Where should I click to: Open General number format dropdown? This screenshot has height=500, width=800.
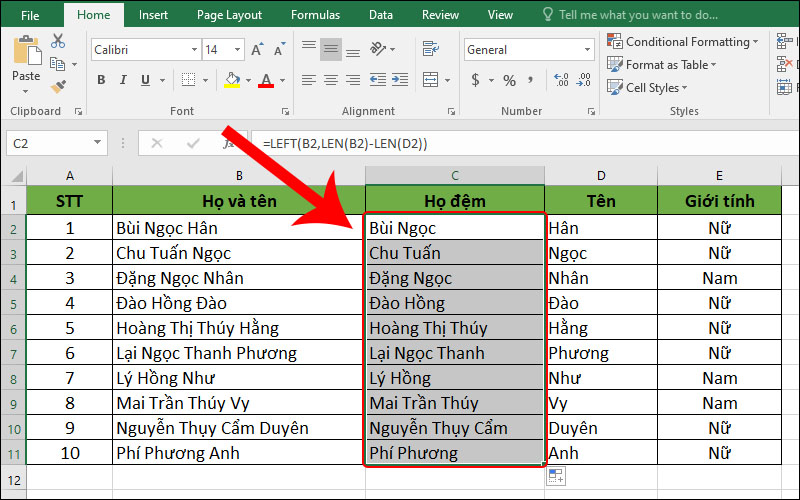(587, 49)
